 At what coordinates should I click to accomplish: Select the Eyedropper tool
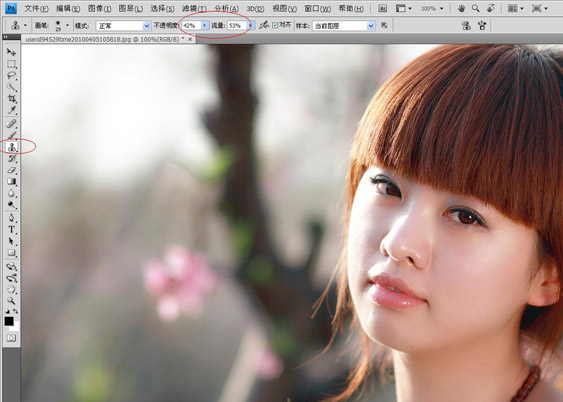click(x=11, y=111)
